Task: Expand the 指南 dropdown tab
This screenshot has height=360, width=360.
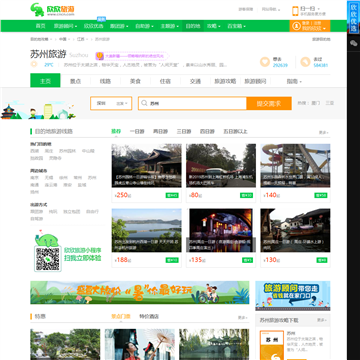Action: tap(294, 81)
